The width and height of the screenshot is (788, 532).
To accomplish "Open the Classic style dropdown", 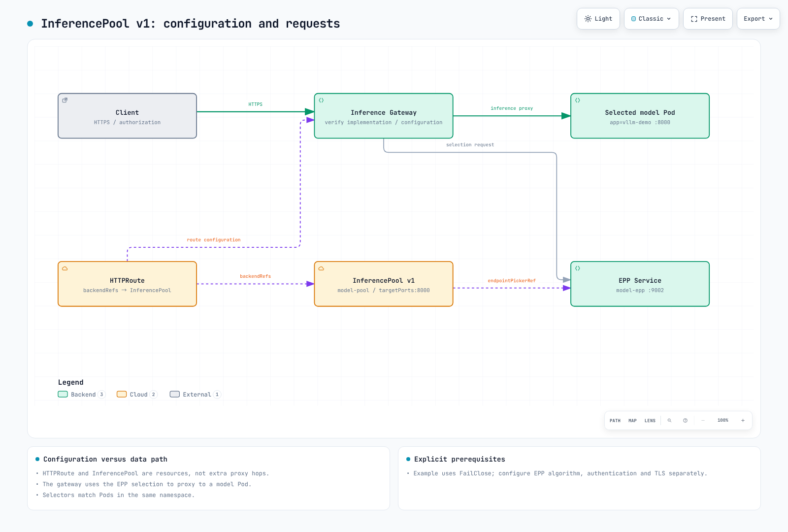I will coord(651,19).
